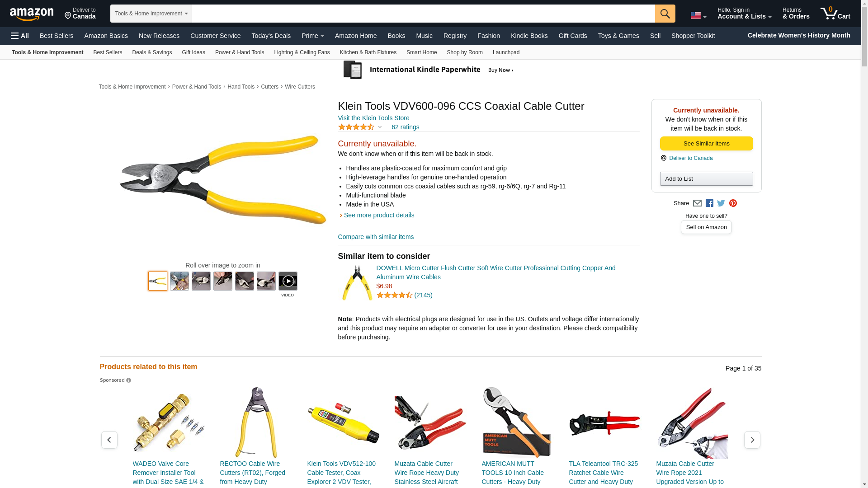Viewport: 868px width, 488px height.
Task: Share product on Twitter icon
Action: (721, 203)
